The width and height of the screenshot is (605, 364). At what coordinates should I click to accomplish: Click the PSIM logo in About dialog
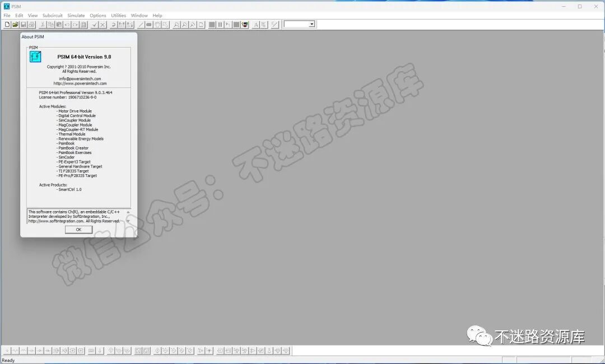(x=35, y=57)
